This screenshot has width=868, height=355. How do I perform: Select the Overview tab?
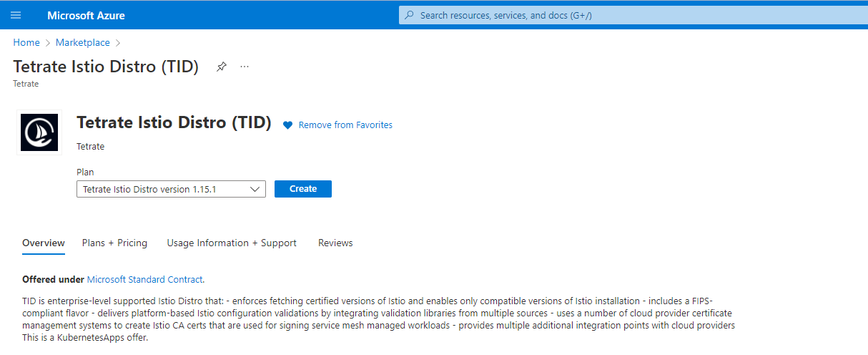pos(44,243)
